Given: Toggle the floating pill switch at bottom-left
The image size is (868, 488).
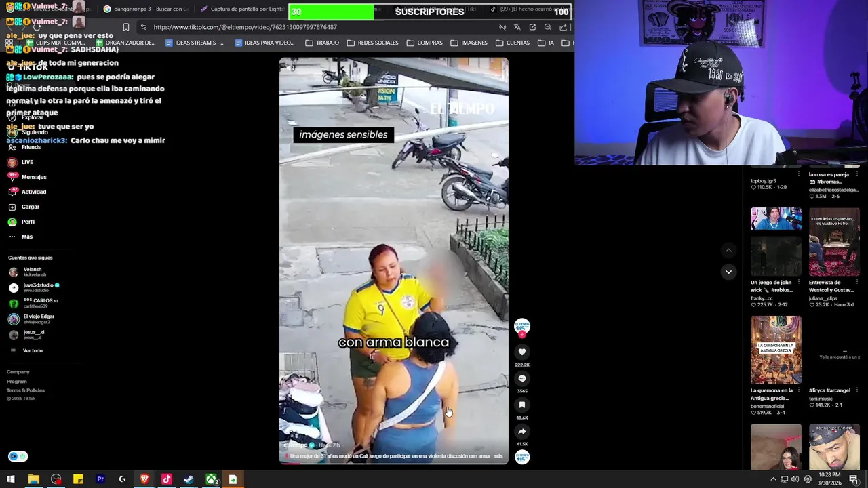Looking at the screenshot, I should coord(18,456).
